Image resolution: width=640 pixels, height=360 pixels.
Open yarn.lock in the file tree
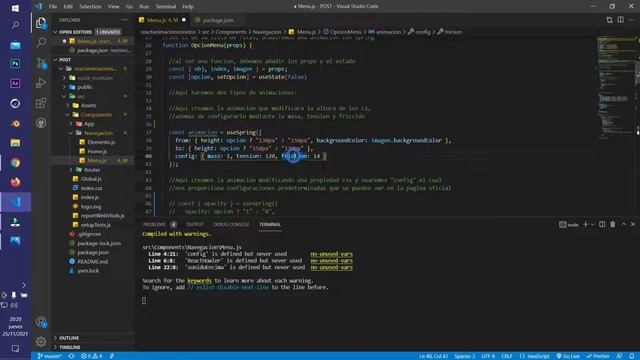tap(88, 271)
